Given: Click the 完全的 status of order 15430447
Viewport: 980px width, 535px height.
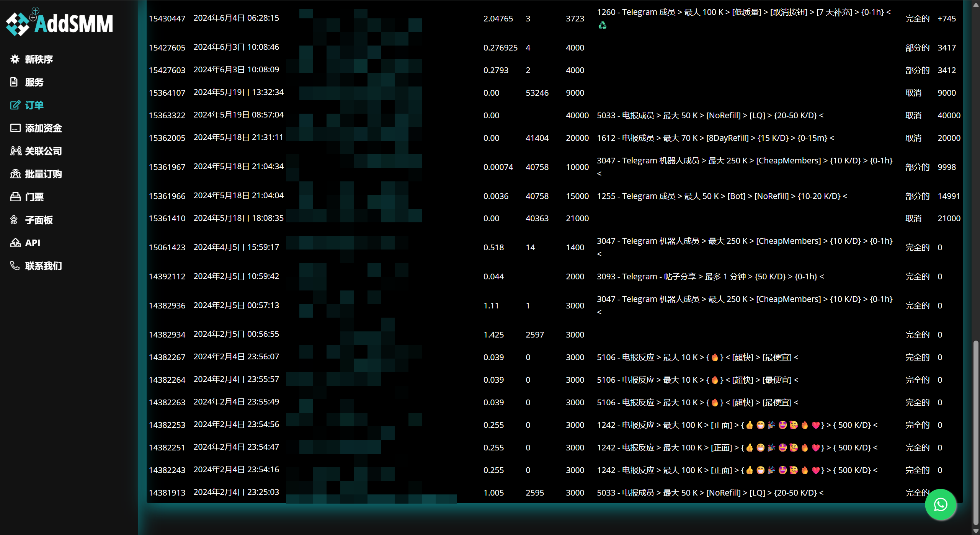Looking at the screenshot, I should click(x=917, y=18).
